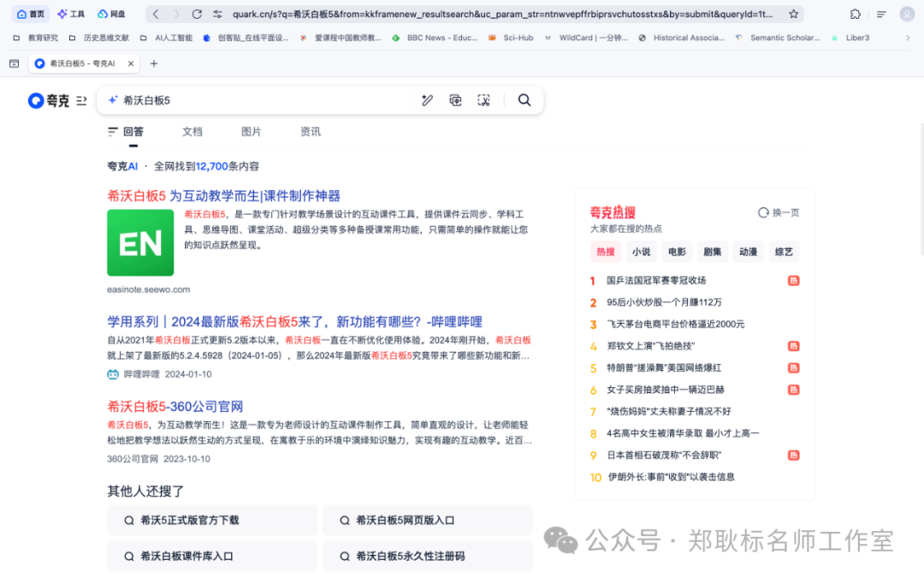Open the 创客贴 bookmark
Viewport: 924px width, 578px height.
click(246, 38)
